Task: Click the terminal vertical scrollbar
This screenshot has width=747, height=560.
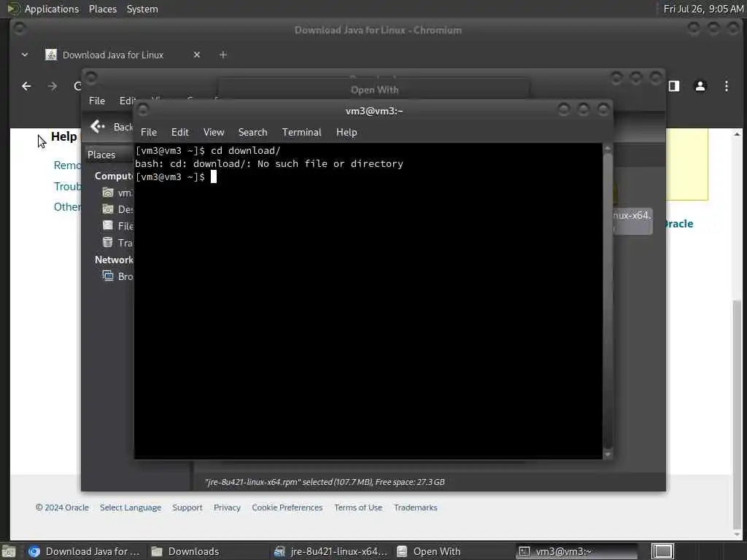Action: pyautogui.click(x=608, y=300)
